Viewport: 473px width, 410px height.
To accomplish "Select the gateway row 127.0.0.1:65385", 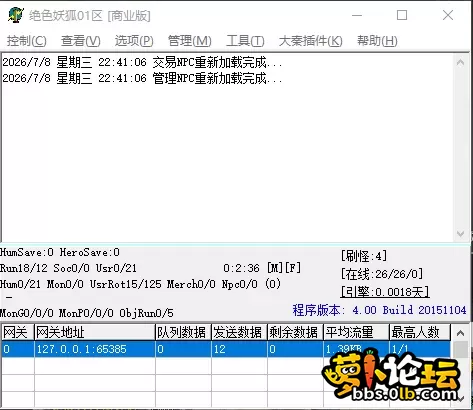I will pos(226,349).
